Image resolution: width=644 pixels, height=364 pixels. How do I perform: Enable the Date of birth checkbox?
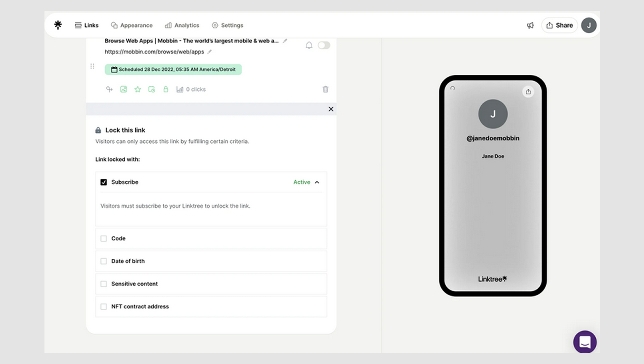[103, 261]
